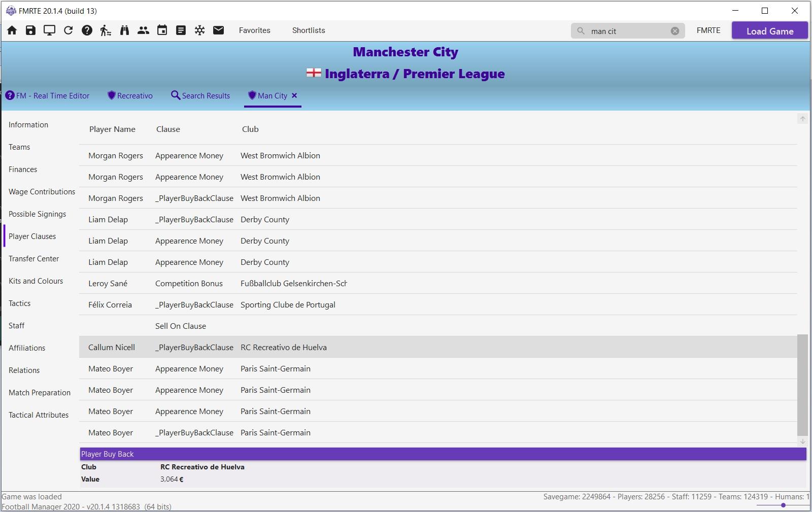Select Leroy Sané Competition Bonus row

[x=438, y=284]
